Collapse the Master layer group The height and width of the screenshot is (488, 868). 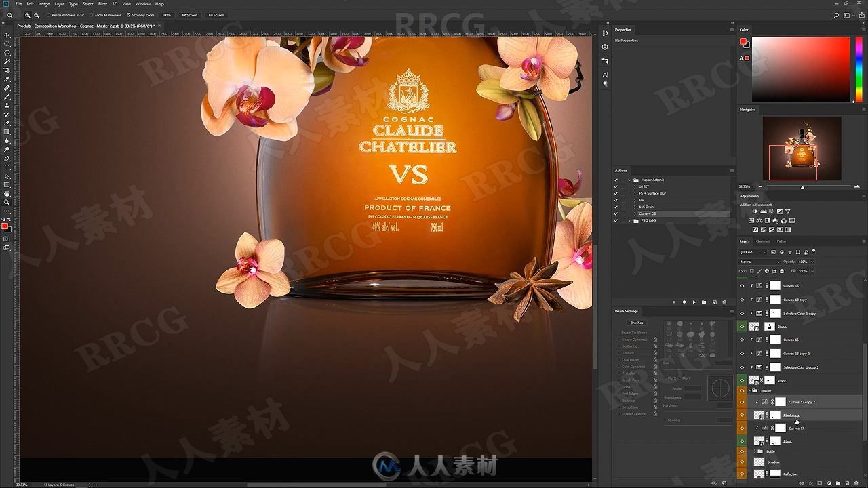coord(749,391)
